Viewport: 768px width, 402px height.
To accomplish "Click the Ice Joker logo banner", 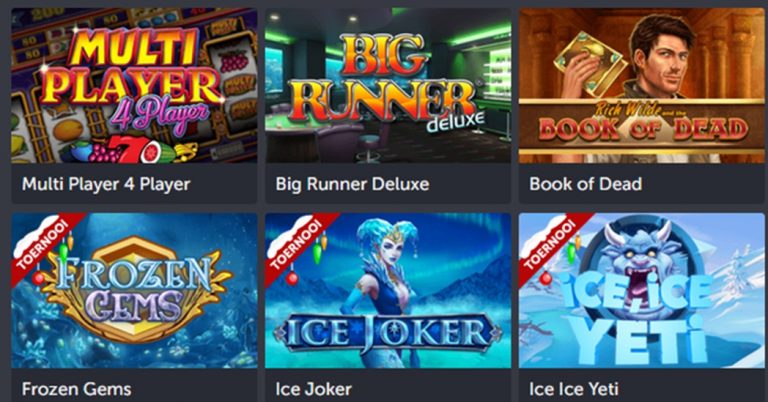I will tap(387, 333).
